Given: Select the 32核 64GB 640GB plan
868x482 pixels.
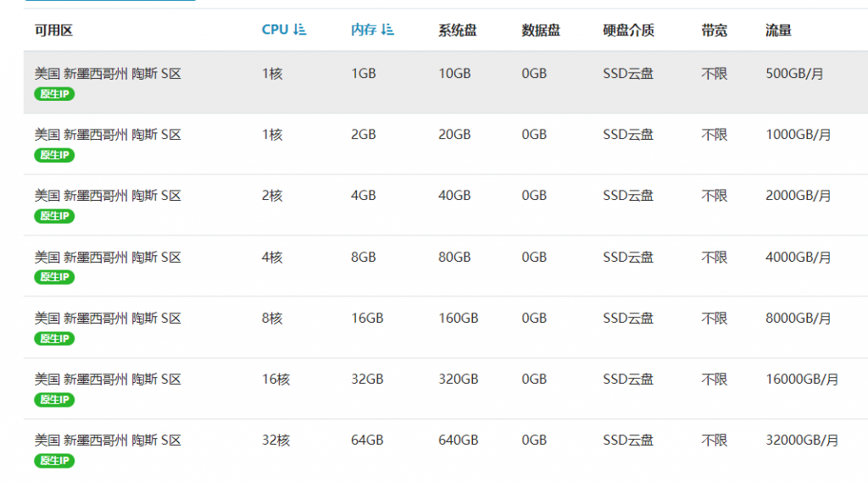Looking at the screenshot, I should [446, 449].
